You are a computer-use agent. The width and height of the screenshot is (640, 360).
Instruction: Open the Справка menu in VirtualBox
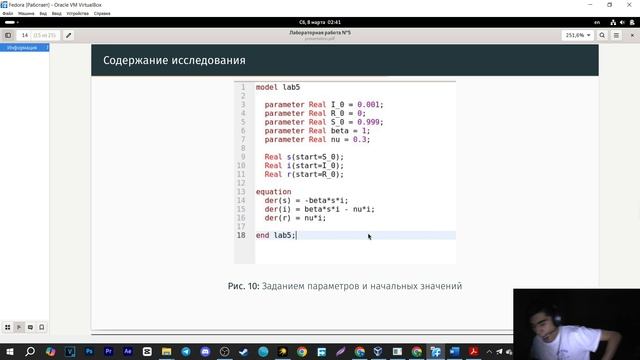coord(102,13)
